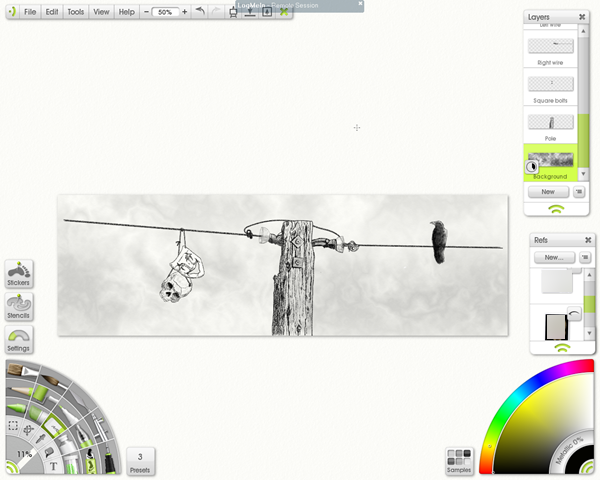Viewport: 600px width, 480px height.
Task: Pick the Color Sampler eyedropper tool
Action: pos(41,439)
